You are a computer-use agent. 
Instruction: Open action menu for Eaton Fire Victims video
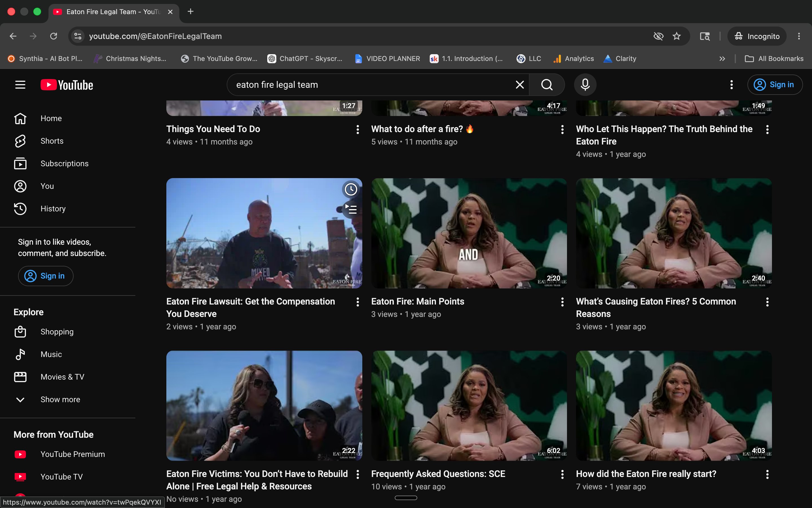coord(358,474)
